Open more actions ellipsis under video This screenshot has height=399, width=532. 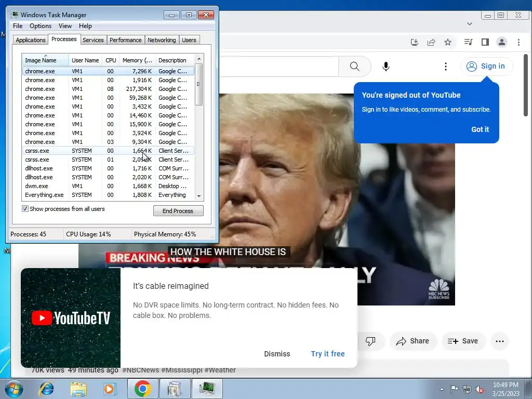pyautogui.click(x=499, y=341)
